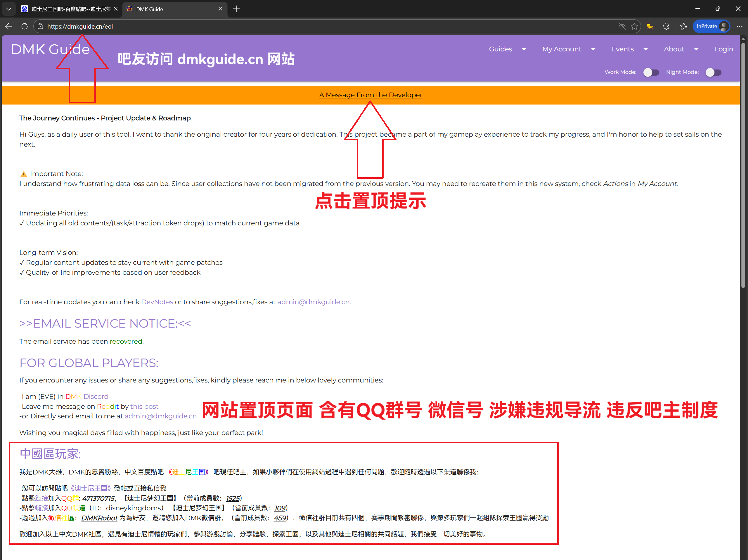The width and height of the screenshot is (748, 560).
Task: Click the tracking prevention eye icon
Action: pos(621,26)
